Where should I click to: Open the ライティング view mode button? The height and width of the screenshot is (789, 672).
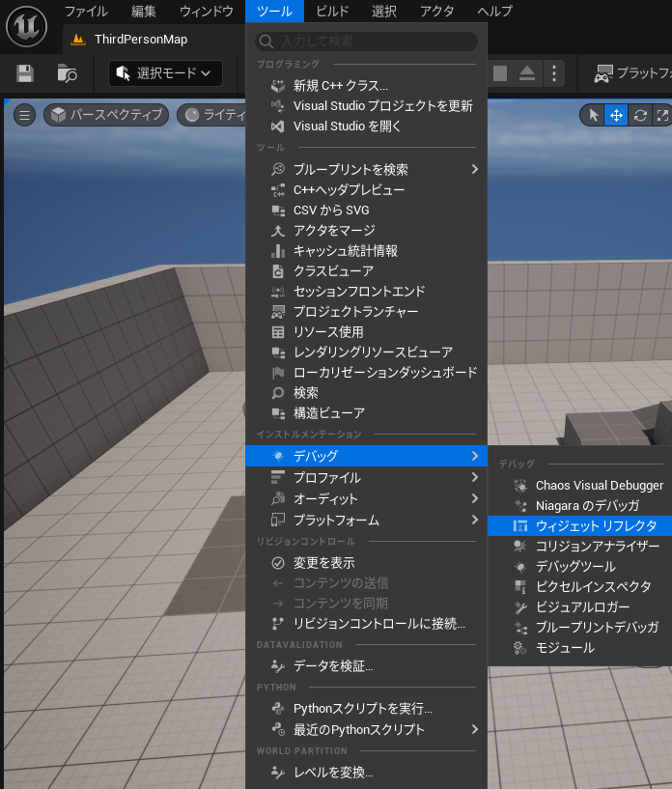click(x=212, y=115)
